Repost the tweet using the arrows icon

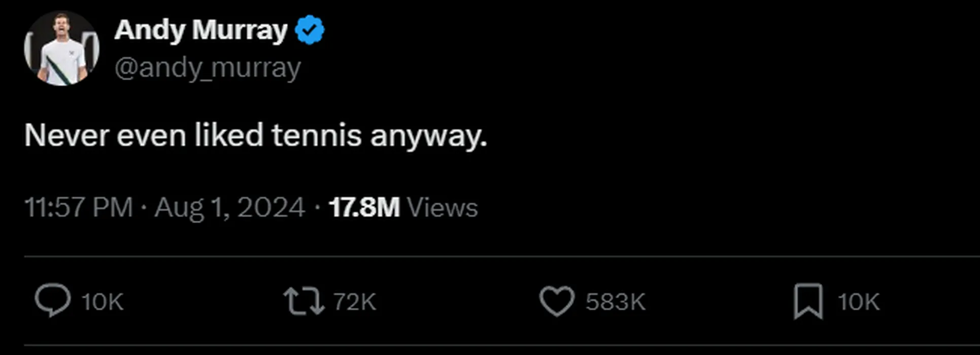point(303,301)
